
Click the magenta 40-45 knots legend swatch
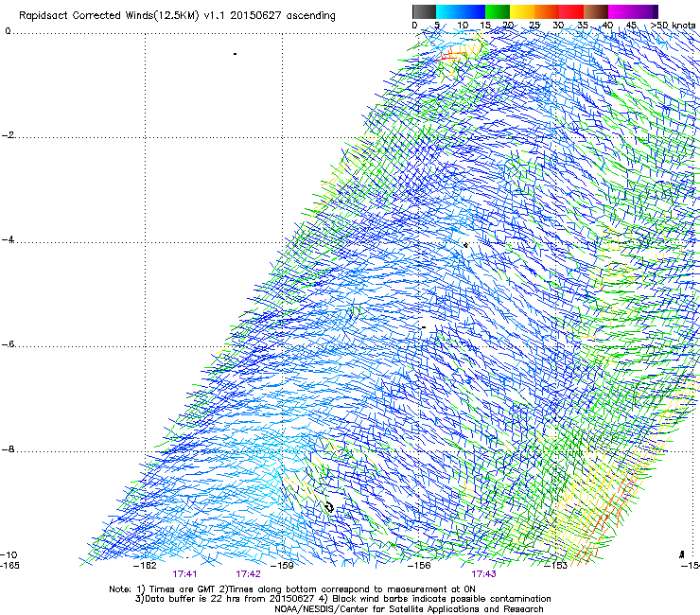pyautogui.click(x=621, y=11)
